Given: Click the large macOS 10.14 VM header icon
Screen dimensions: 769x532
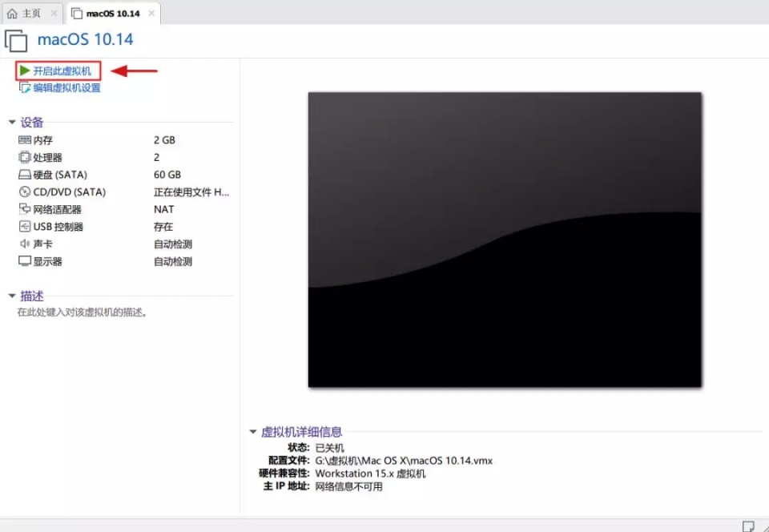Looking at the screenshot, I should [x=16, y=40].
